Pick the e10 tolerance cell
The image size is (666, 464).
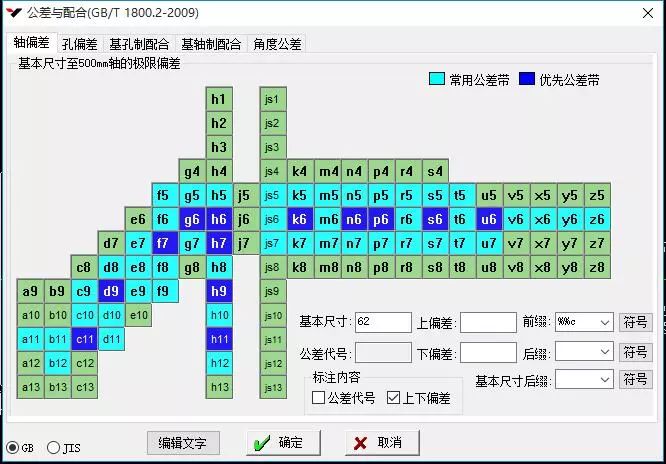tap(138, 315)
